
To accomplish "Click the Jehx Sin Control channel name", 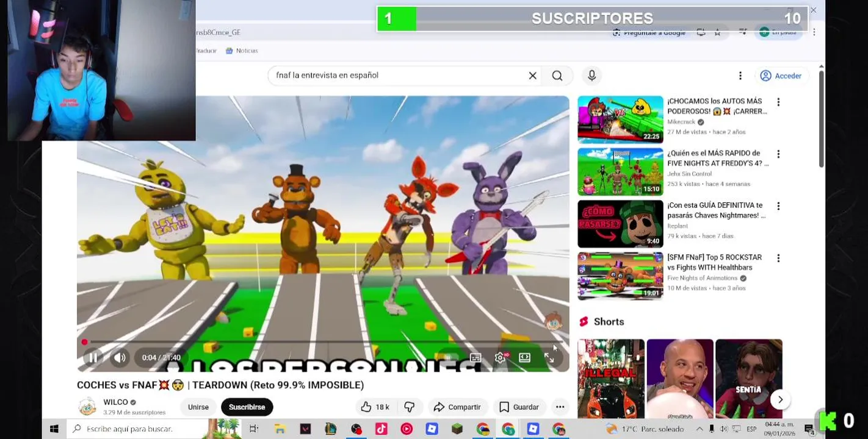I will click(x=689, y=174).
